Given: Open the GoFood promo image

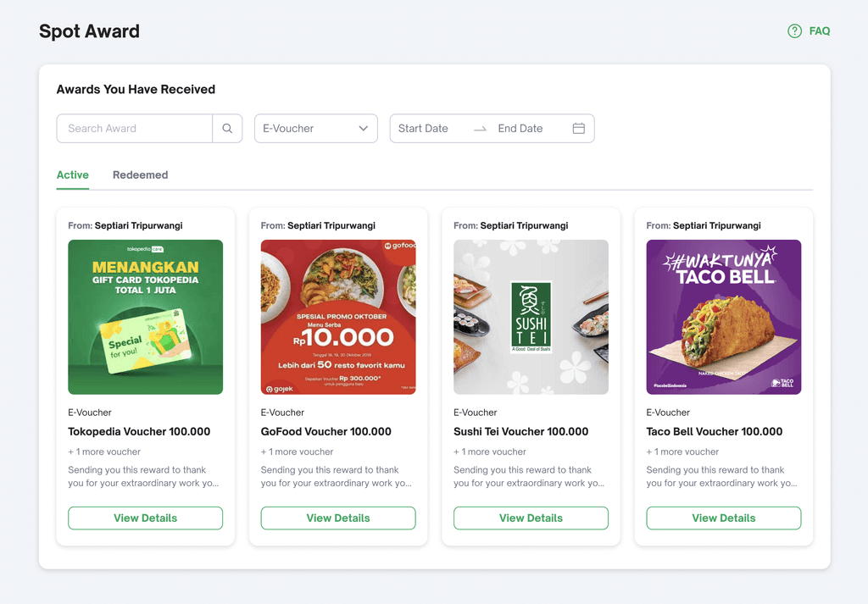Looking at the screenshot, I should click(337, 317).
